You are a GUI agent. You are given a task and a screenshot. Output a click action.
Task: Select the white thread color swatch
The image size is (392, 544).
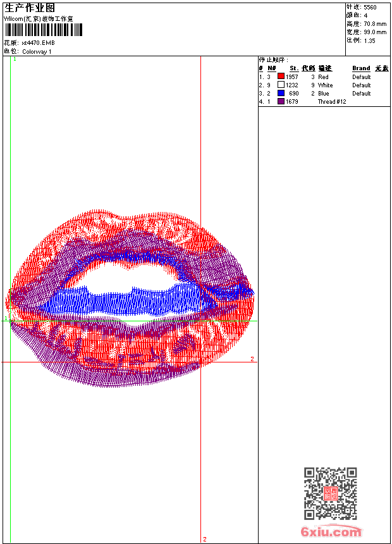(x=281, y=85)
